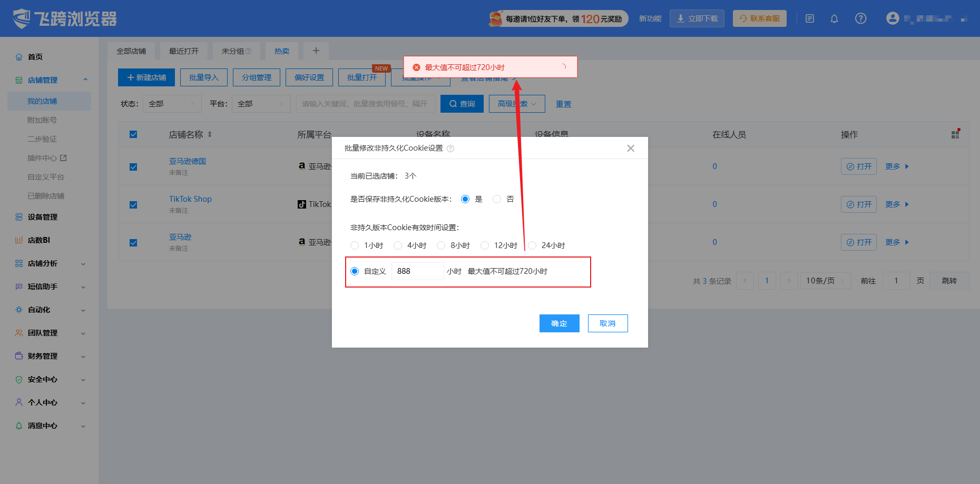Click the 立即下载 download button

point(697,18)
